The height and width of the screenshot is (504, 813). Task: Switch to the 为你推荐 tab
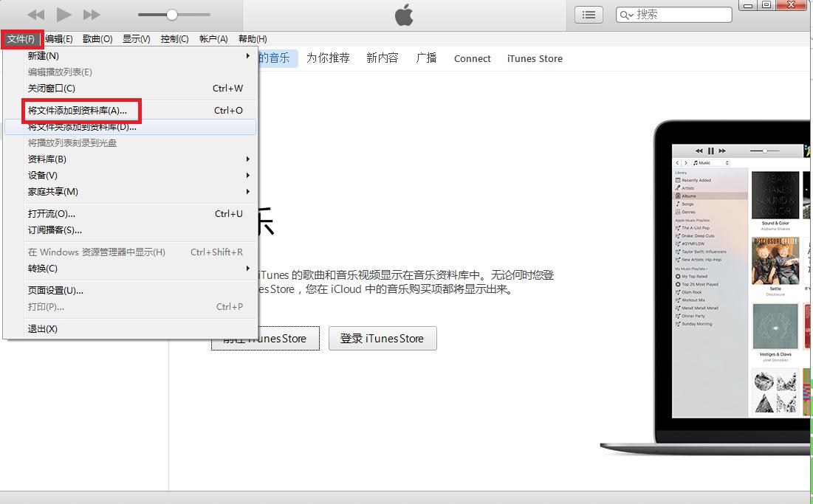328,58
